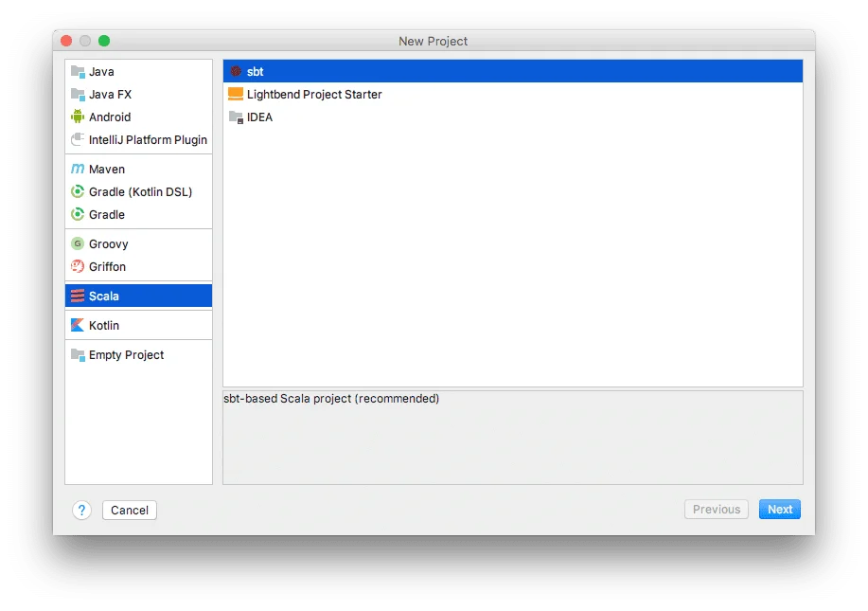Go to the Next step

click(x=779, y=509)
